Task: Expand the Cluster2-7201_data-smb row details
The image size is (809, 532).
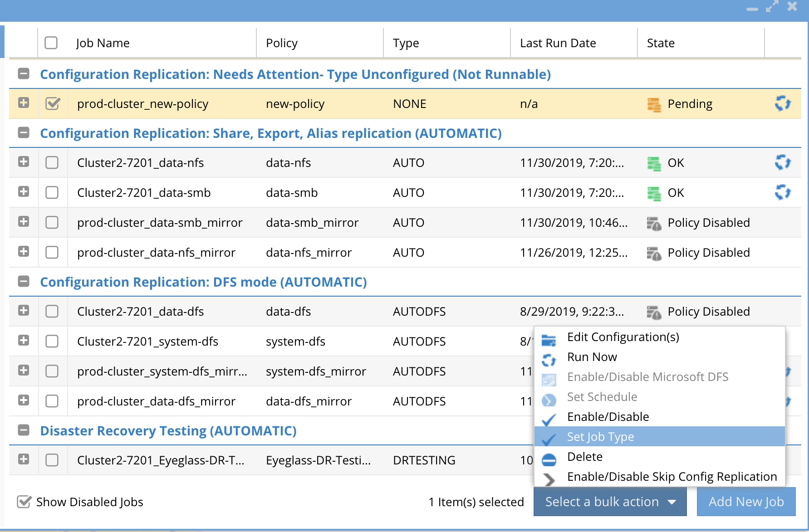Action: tap(24, 191)
